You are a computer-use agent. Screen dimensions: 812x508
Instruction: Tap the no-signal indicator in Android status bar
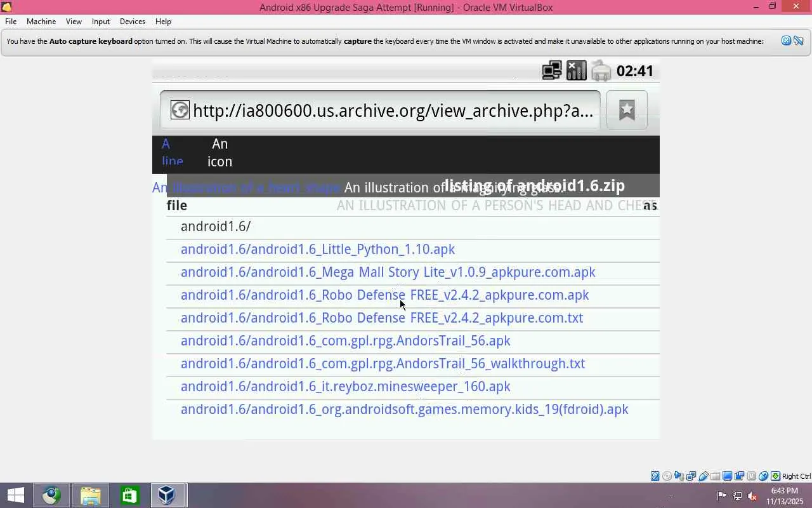click(x=576, y=70)
